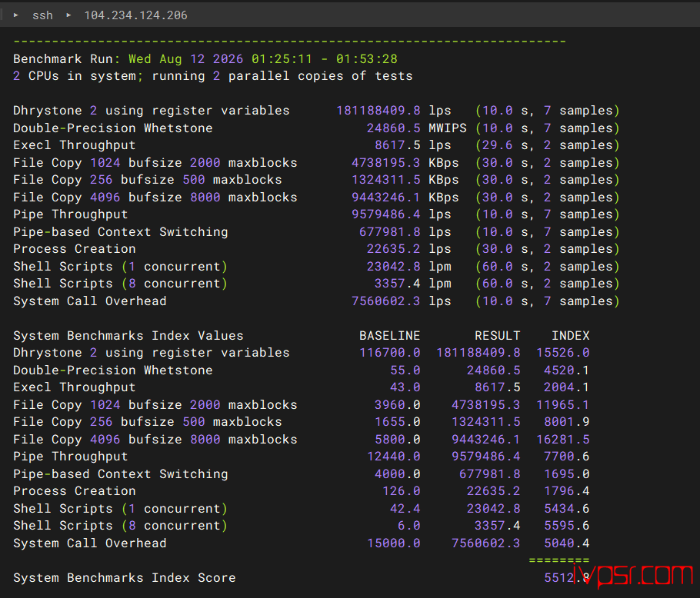Screen dimensions: 700x598
Task: Click the 'INDEX' column header
Action: (x=571, y=336)
